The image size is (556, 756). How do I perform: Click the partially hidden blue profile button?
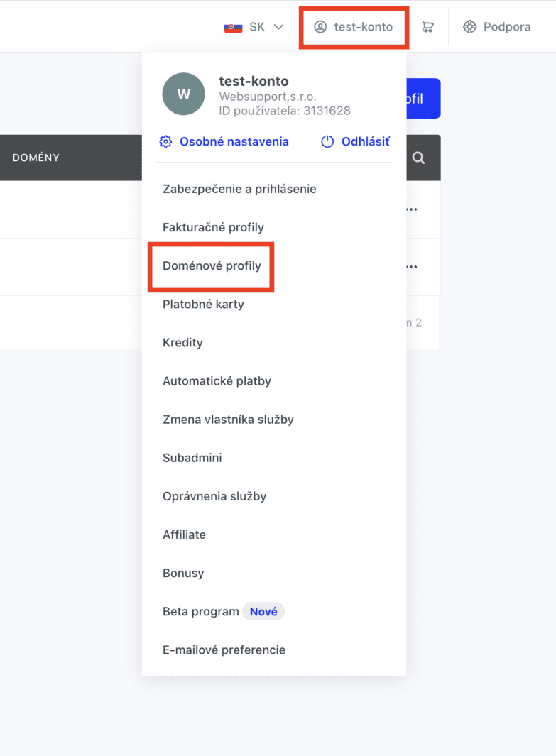pos(423,99)
